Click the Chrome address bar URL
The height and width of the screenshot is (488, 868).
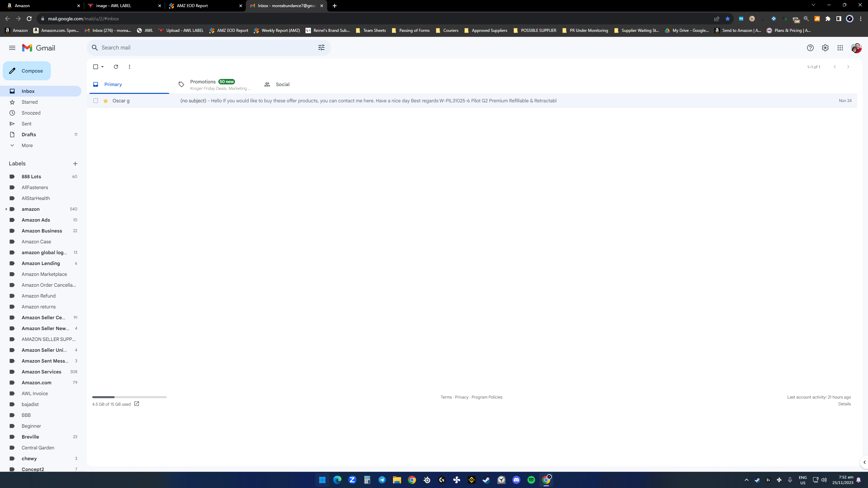[83, 19]
